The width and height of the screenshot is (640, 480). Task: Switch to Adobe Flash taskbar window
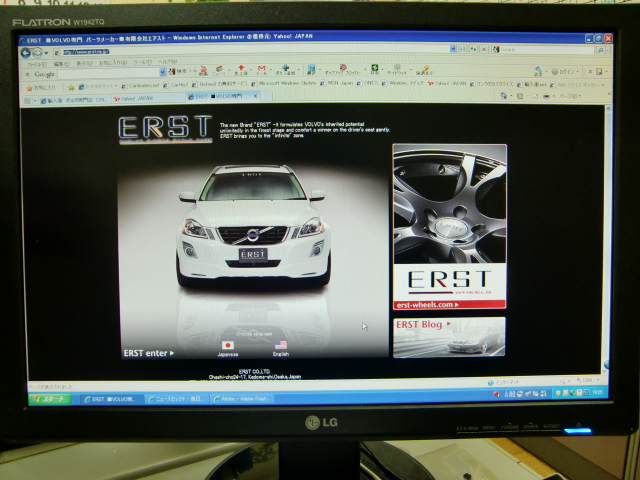click(x=242, y=398)
